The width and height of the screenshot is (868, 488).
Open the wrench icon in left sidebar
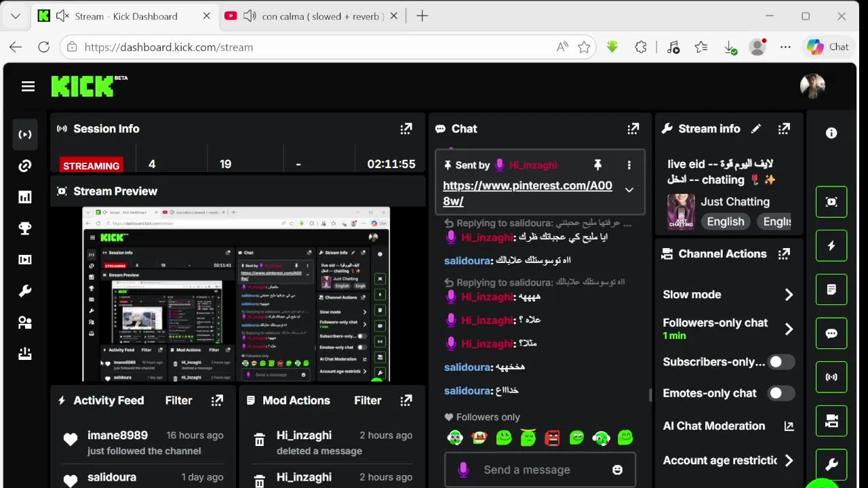25,291
